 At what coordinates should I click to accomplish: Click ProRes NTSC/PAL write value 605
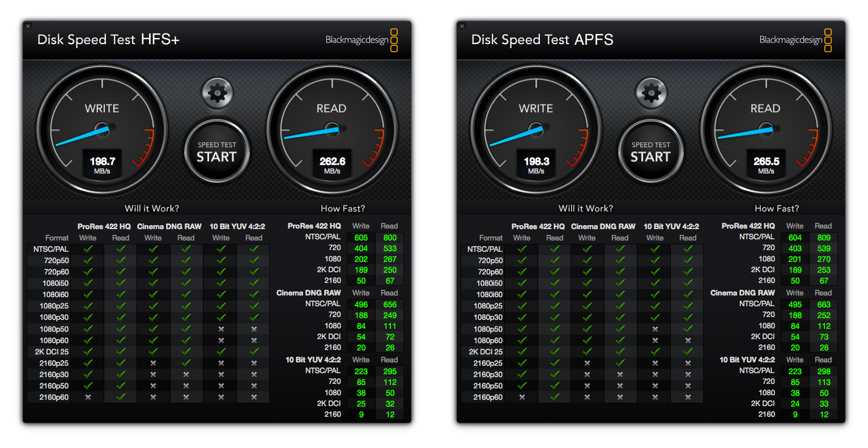tap(361, 238)
